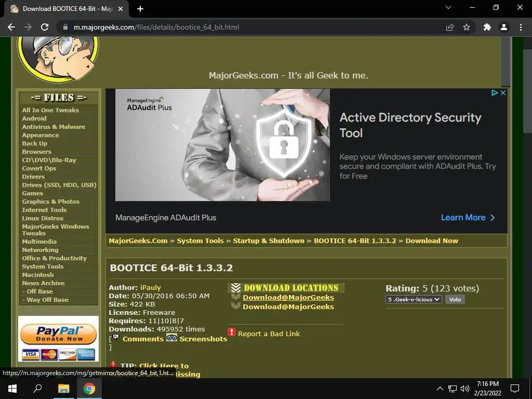Click Learn More on the ad
Screen dimensions: 532x399
coord(468,218)
